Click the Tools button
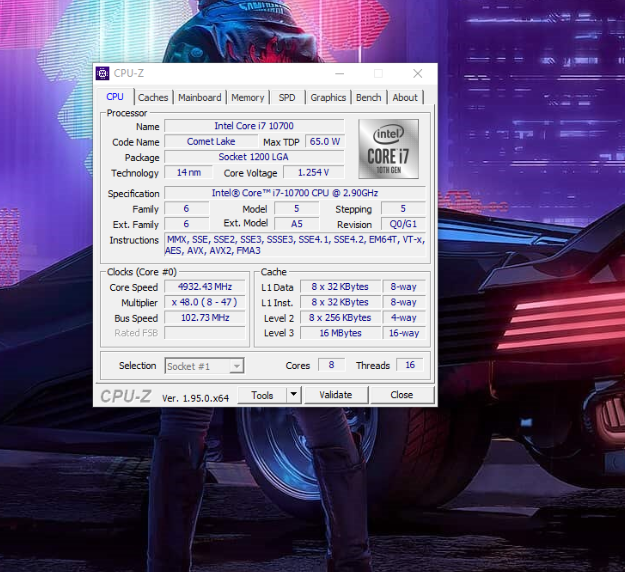Image resolution: width=625 pixels, height=572 pixels. 262,395
